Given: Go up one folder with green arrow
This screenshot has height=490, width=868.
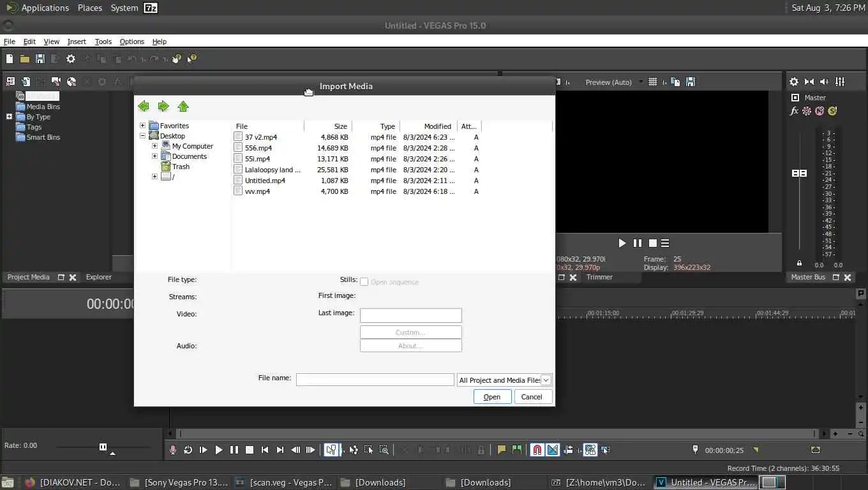Looking at the screenshot, I should (183, 107).
